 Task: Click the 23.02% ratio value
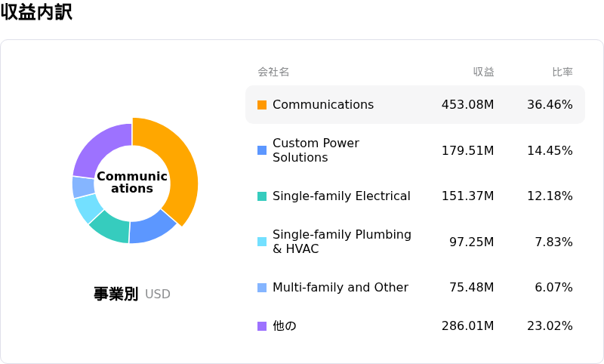click(x=550, y=326)
